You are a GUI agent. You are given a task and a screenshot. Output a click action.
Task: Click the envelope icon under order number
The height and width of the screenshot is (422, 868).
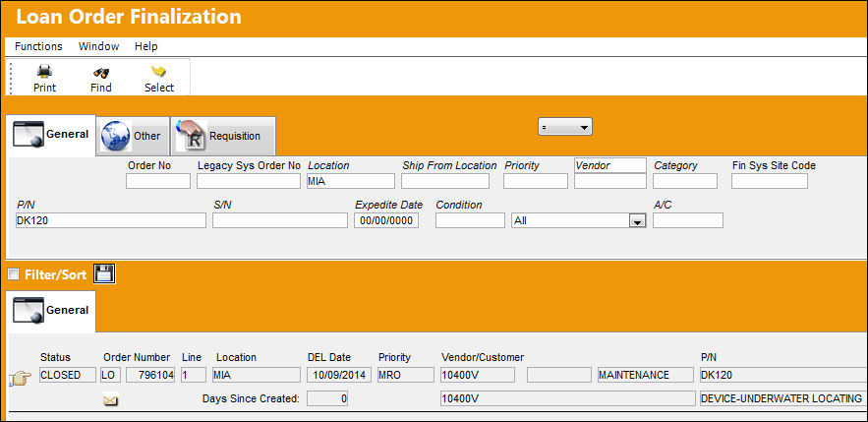coord(111,399)
